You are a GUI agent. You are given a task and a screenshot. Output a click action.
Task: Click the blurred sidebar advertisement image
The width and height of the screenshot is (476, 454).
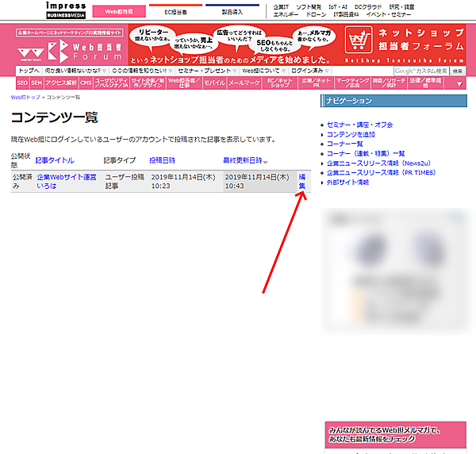pyautogui.click(x=394, y=271)
